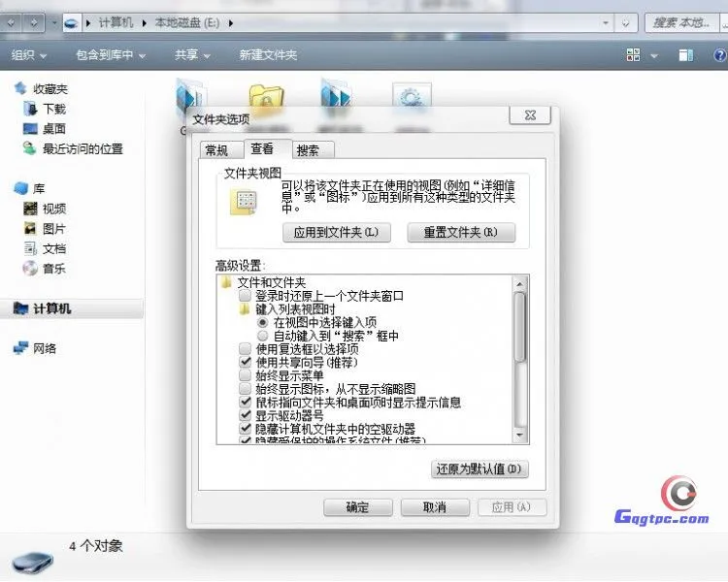
Task: Click scroll down arrow in 高级设置 list
Action: [x=520, y=436]
